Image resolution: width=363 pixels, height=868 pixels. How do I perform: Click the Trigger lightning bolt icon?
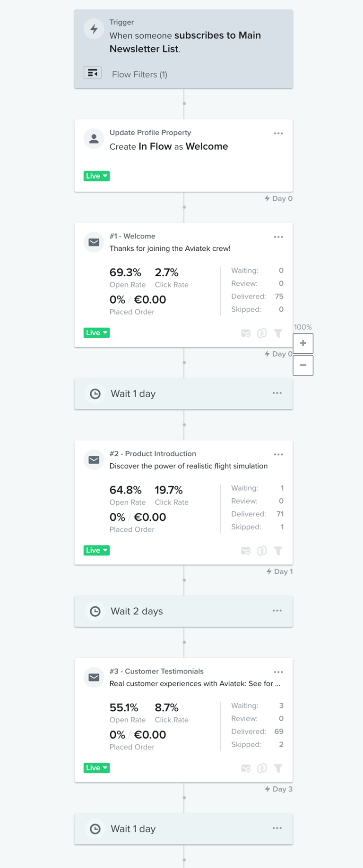(94, 29)
